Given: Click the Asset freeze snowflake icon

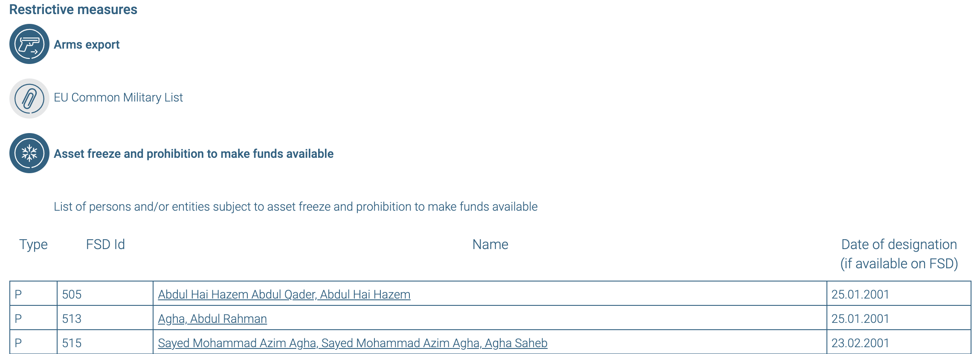Looking at the screenshot, I should coord(29,153).
